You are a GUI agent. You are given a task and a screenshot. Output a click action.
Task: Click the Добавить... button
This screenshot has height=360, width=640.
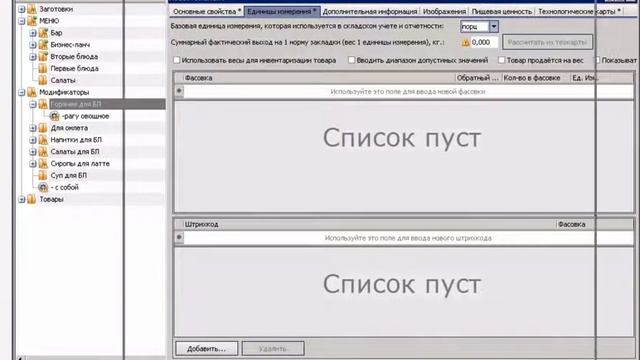pyautogui.click(x=207, y=349)
